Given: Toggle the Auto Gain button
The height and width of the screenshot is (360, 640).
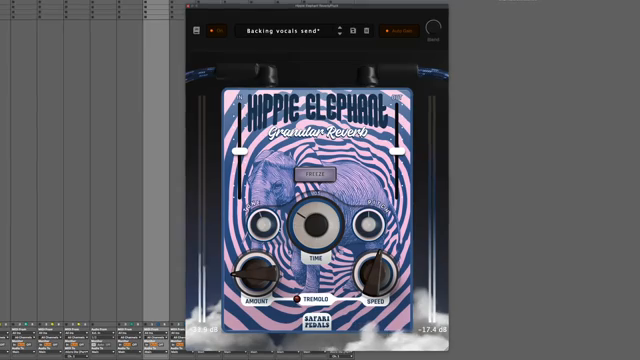Looking at the screenshot, I should (399, 31).
